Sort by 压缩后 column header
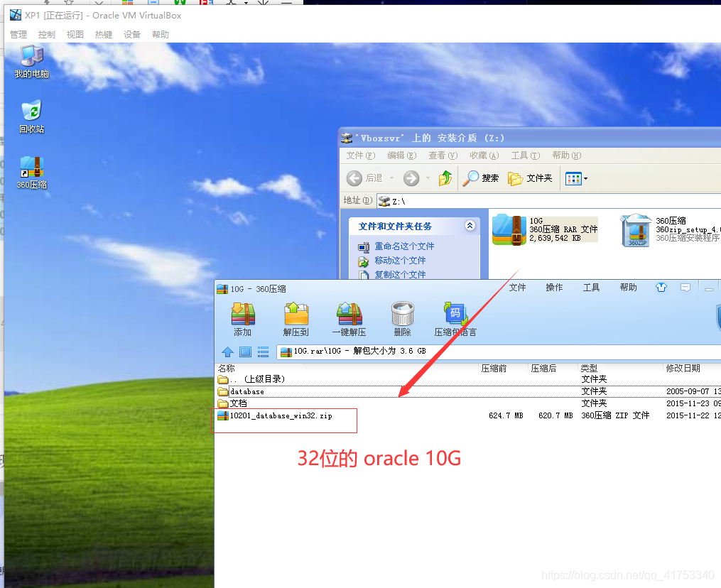 click(x=553, y=369)
